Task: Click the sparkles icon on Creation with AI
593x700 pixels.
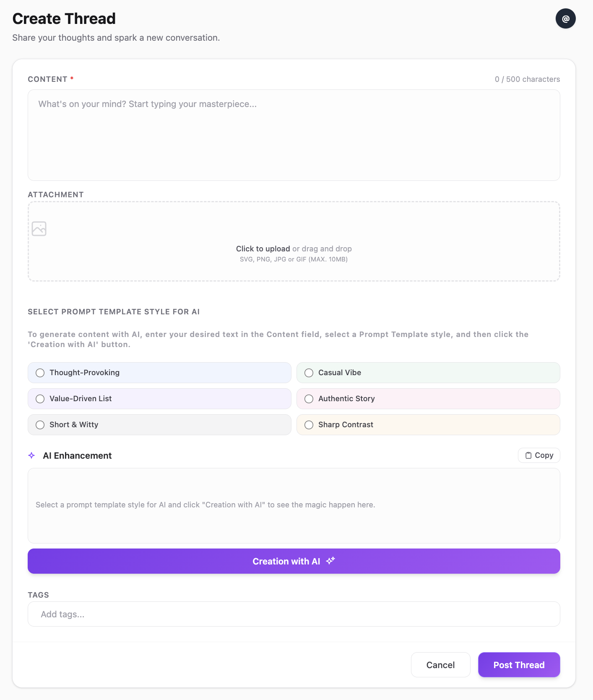Action: (330, 561)
